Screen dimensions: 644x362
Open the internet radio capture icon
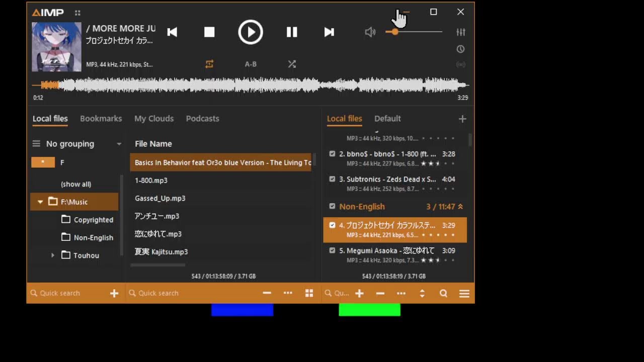[x=460, y=64]
